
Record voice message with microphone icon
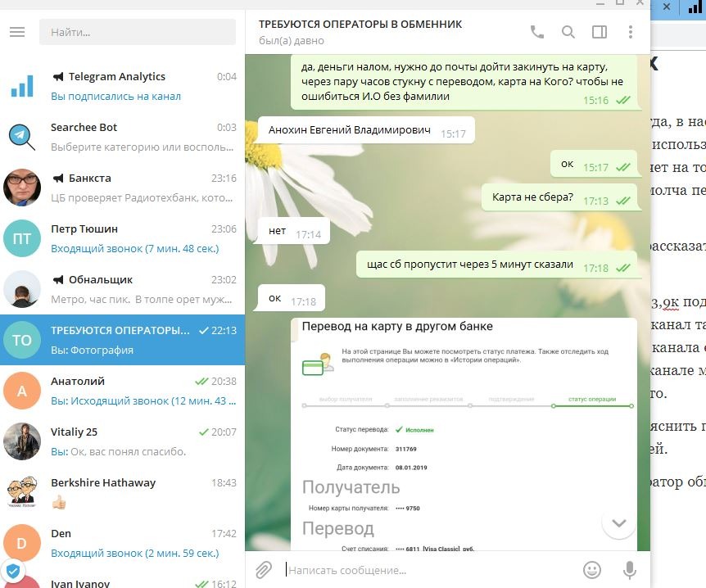[x=630, y=570]
